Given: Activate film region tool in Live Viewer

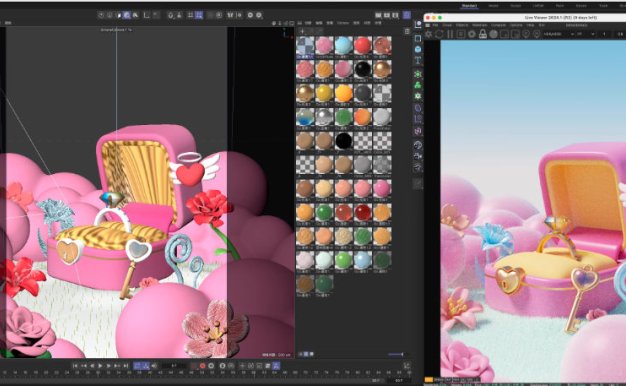Looking at the screenshot, I should pyautogui.click(x=515, y=34).
